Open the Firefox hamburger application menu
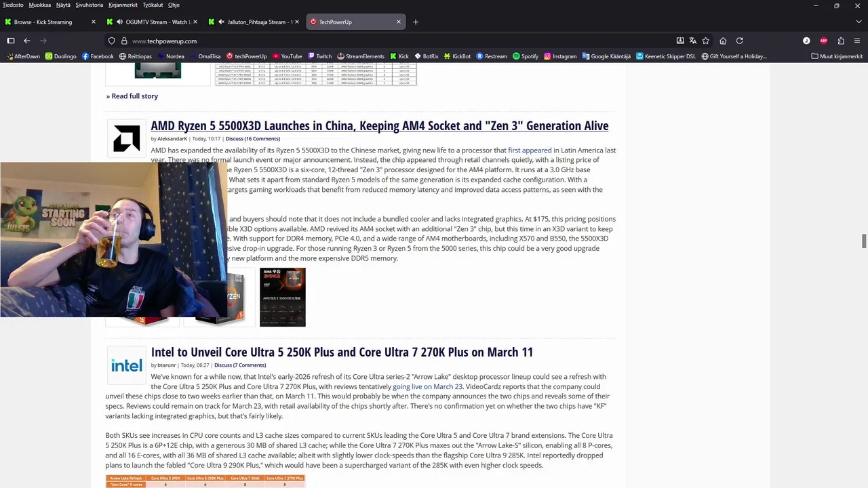This screenshot has height=488, width=868. (x=857, y=41)
